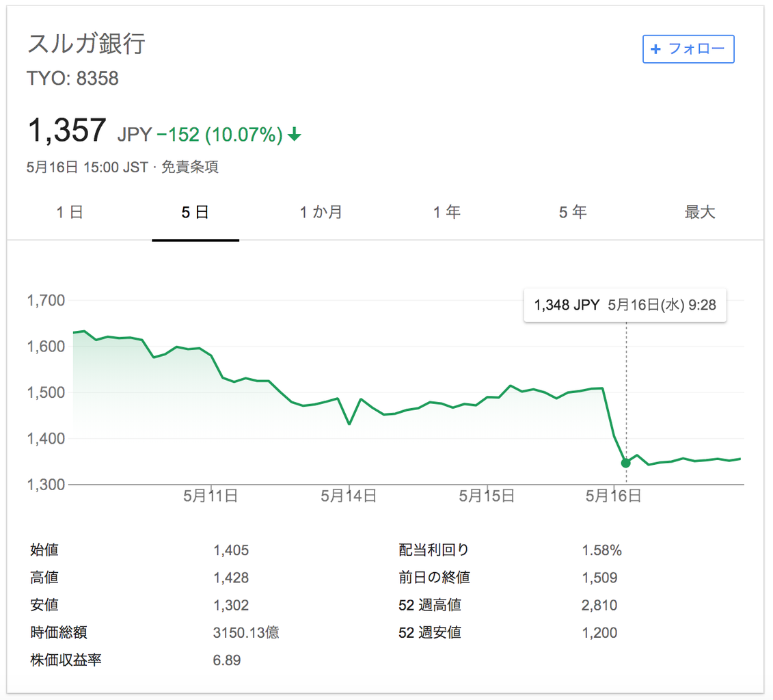Click the 安値 label
Screen dimensions: 773x700
[44, 605]
